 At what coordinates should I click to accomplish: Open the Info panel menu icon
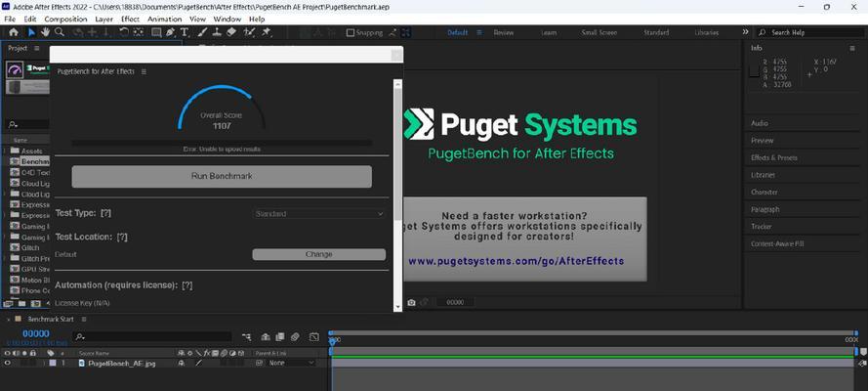click(x=852, y=48)
